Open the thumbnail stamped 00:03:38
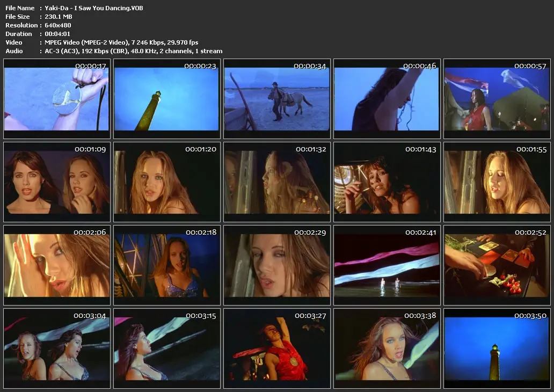 [x=387, y=349]
